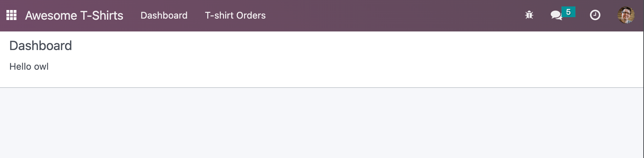Click blank purple navbar space after T-shirt Orders
Viewport: 644px width, 158px height.
click(393, 15)
